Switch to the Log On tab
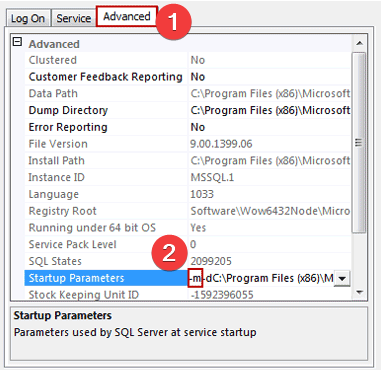 (x=28, y=18)
